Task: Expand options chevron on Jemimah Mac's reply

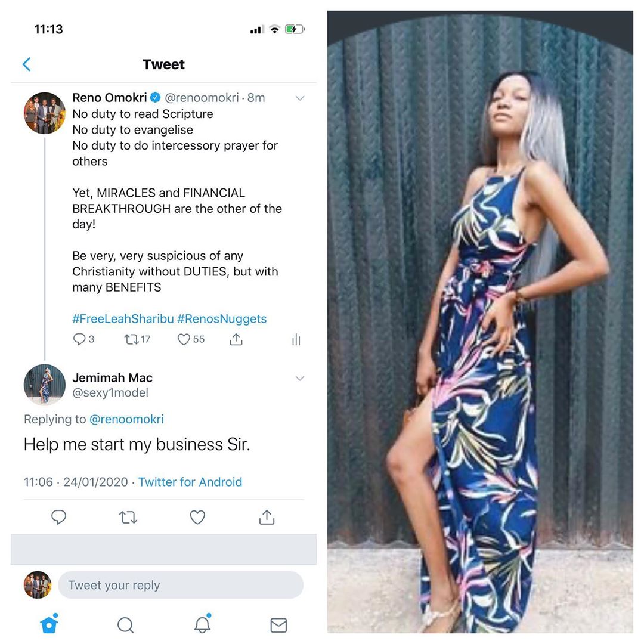Action: coord(300,378)
